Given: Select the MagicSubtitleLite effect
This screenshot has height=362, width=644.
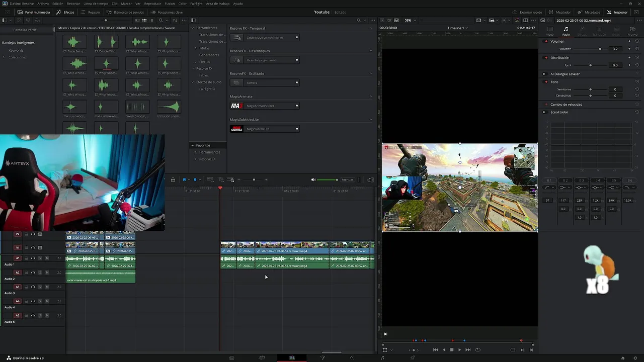Looking at the screenshot, I should 265,129.
